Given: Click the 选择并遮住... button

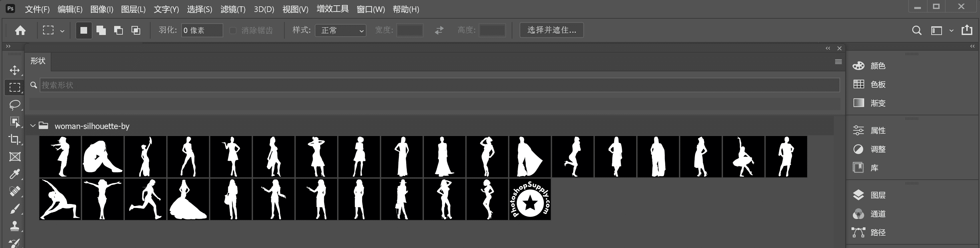Looking at the screenshot, I should [551, 30].
